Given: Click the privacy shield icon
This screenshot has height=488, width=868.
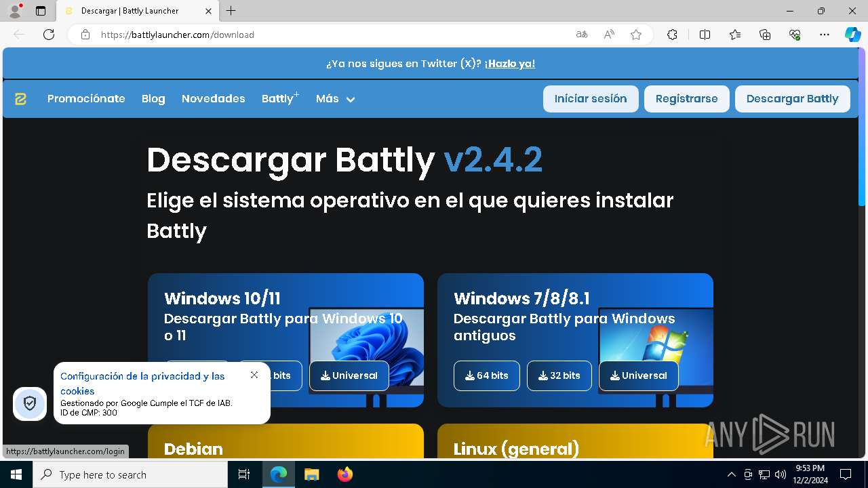Looking at the screenshot, I should (30, 404).
